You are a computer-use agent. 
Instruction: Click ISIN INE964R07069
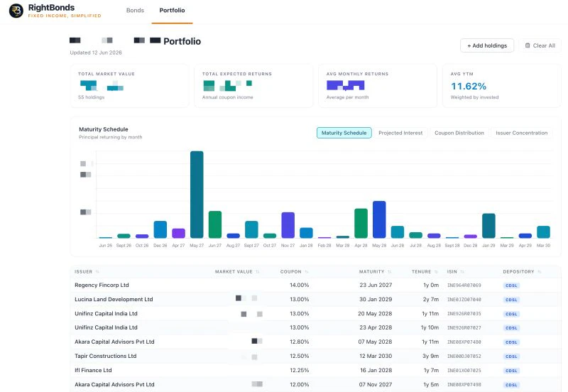pyautogui.click(x=464, y=285)
